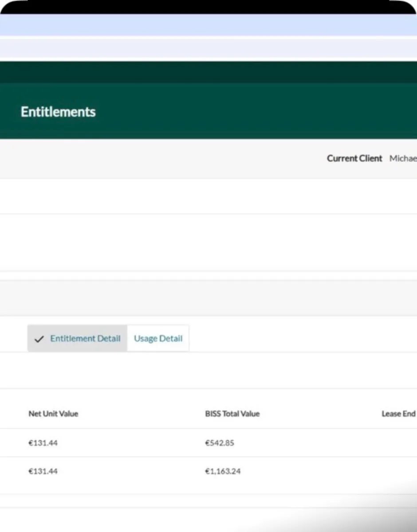417x532 pixels.
Task: Open the Usage Detail tab
Action: (158, 339)
